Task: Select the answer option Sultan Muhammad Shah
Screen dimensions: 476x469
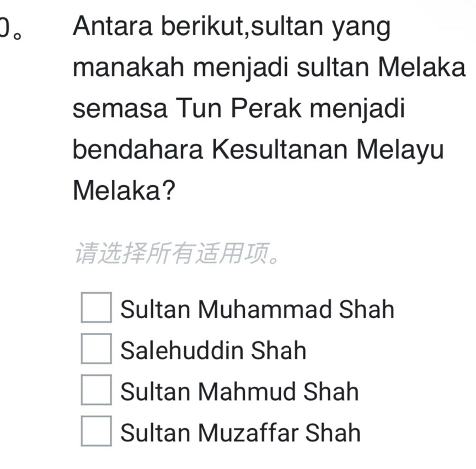Action: tap(257, 309)
